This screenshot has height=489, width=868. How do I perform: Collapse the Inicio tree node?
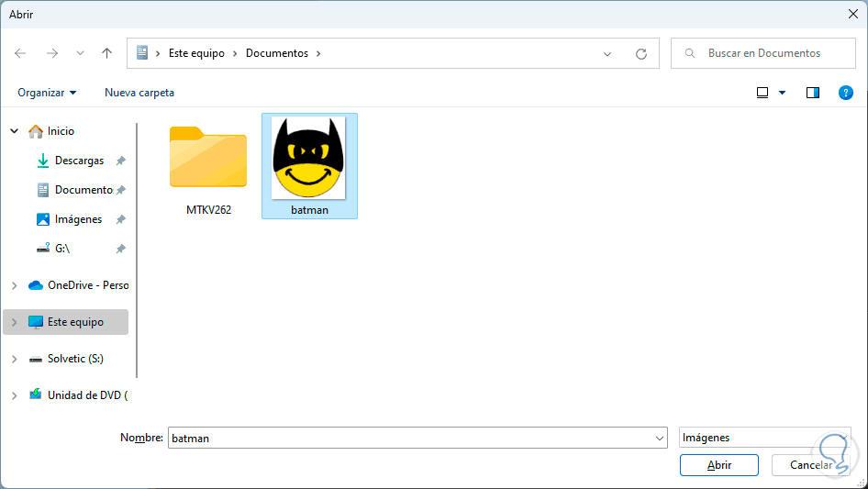[15, 131]
